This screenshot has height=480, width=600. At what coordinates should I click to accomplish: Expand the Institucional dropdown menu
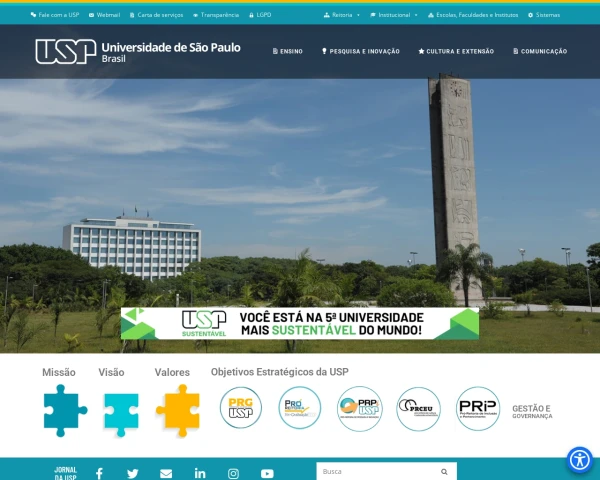(394, 15)
